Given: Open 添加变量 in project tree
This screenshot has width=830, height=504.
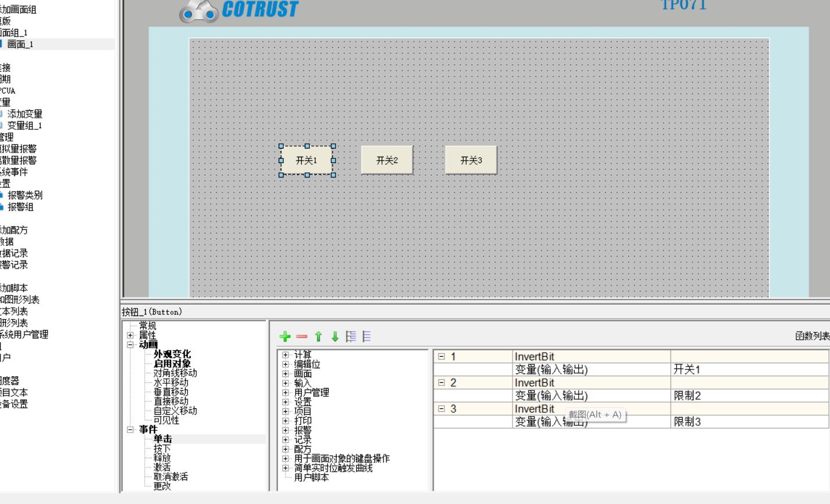Looking at the screenshot, I should pos(24,114).
